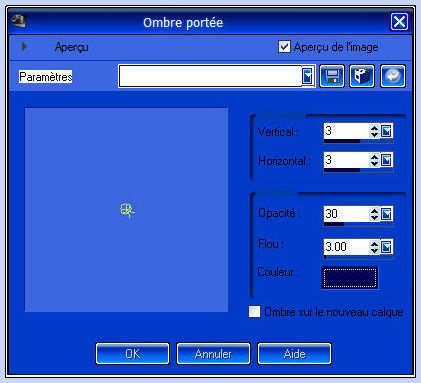This screenshot has width=421, height=383.
Task: Open the Vertical value slider popup button
Action: point(386,131)
